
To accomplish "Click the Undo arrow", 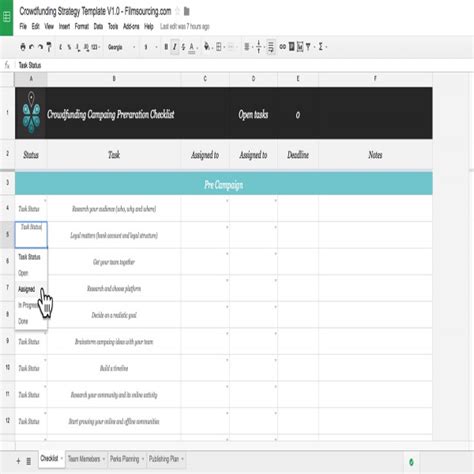I will pyautogui.click(x=32, y=47).
